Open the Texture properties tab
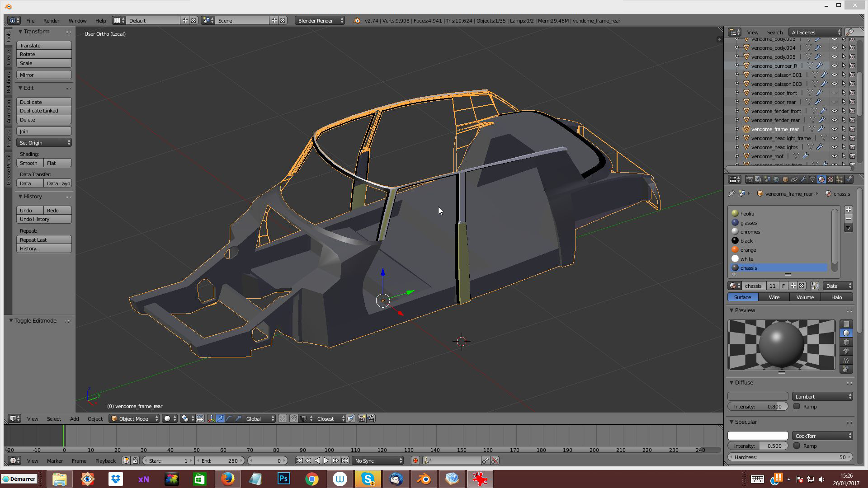The height and width of the screenshot is (488, 868). [830, 179]
